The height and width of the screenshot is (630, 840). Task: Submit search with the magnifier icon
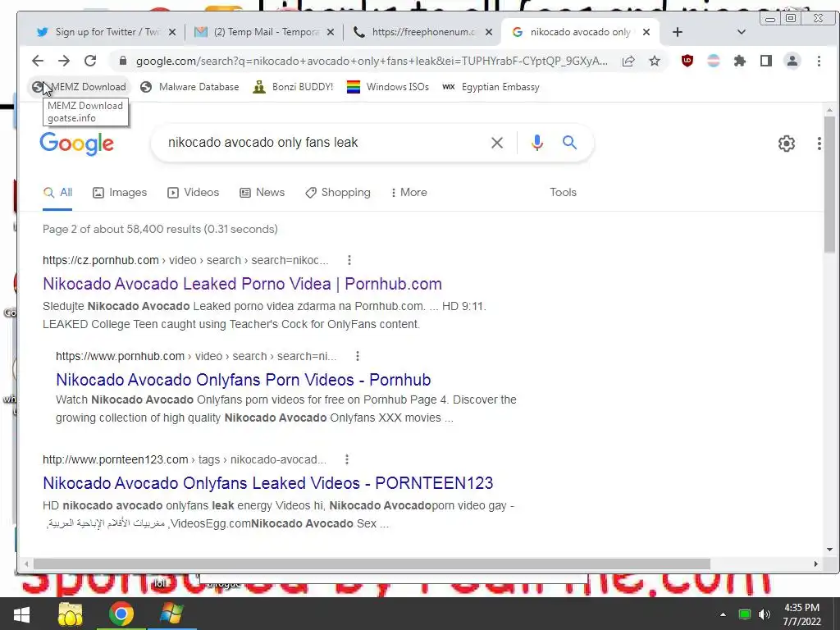coord(569,143)
